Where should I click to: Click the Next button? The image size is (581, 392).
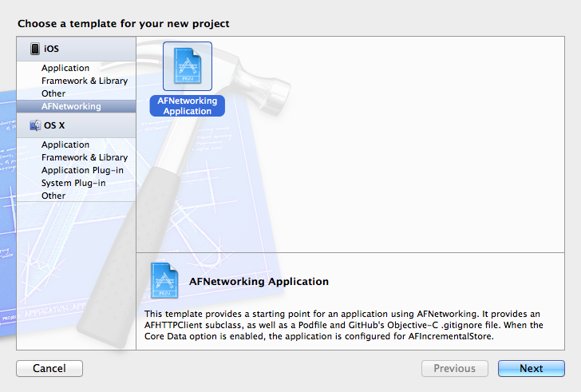pos(532,368)
